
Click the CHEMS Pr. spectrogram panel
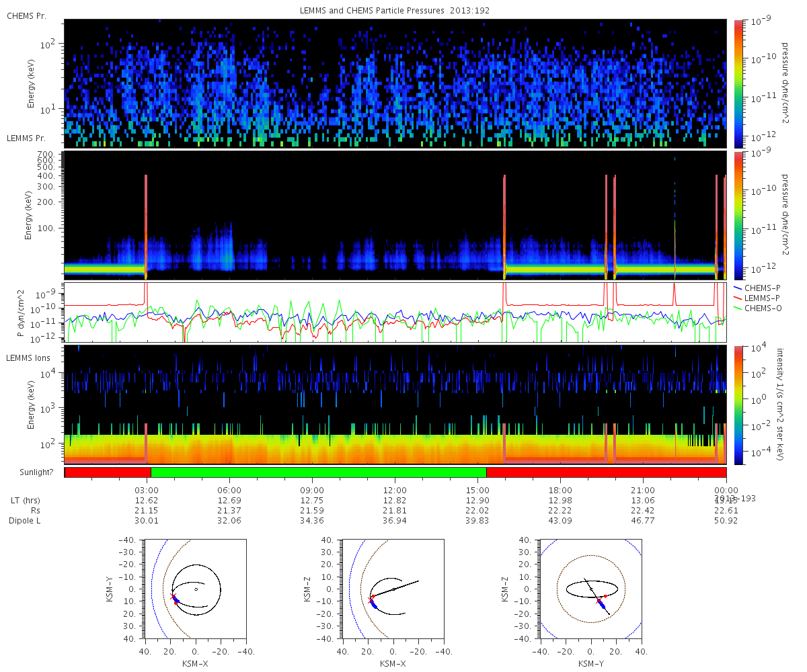(x=395, y=83)
